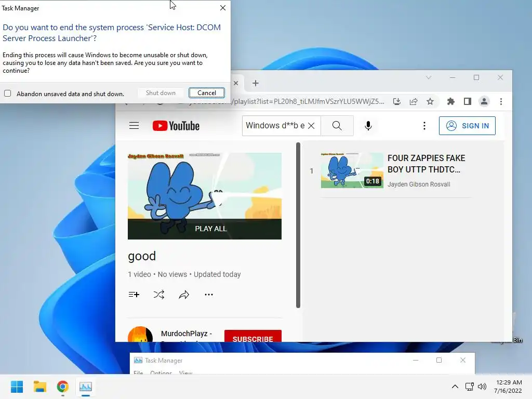Open the Chrome profile avatar
Image resolution: width=532 pixels, height=399 pixels.
point(484,101)
